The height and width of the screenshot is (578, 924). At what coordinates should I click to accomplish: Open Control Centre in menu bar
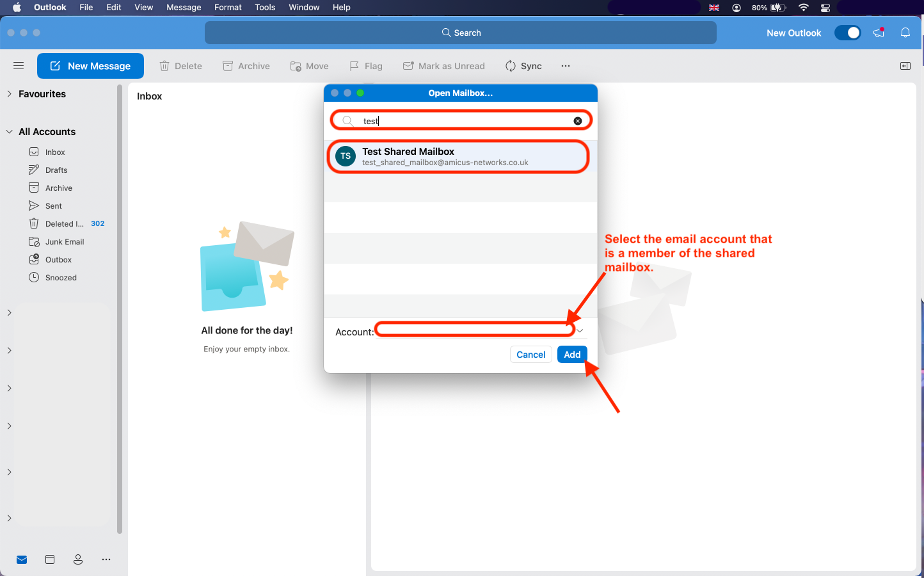(825, 8)
